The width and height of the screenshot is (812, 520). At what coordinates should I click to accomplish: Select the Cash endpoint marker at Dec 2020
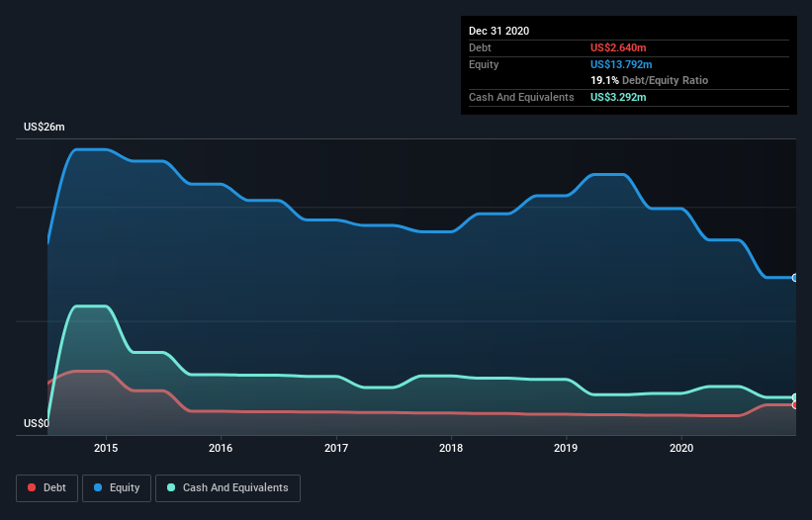click(x=795, y=397)
